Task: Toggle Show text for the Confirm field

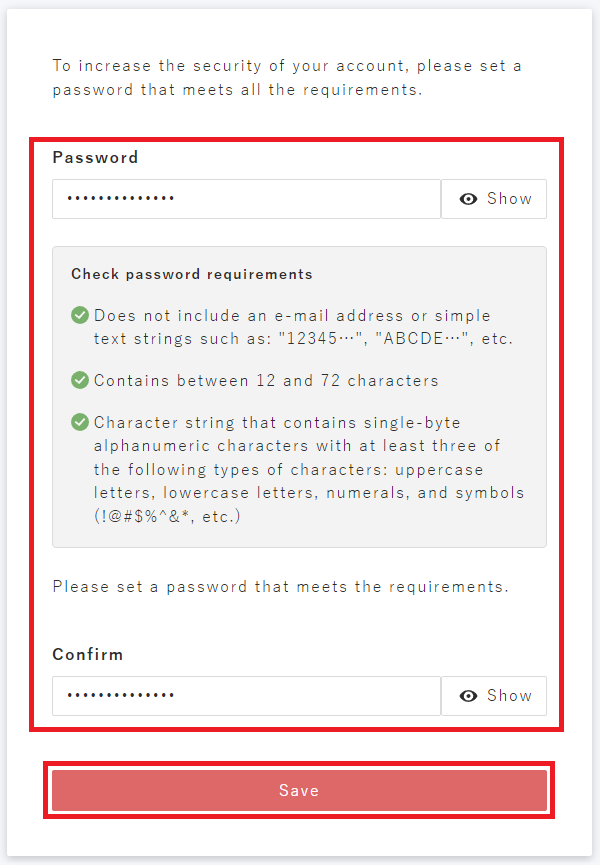Action: click(x=509, y=696)
